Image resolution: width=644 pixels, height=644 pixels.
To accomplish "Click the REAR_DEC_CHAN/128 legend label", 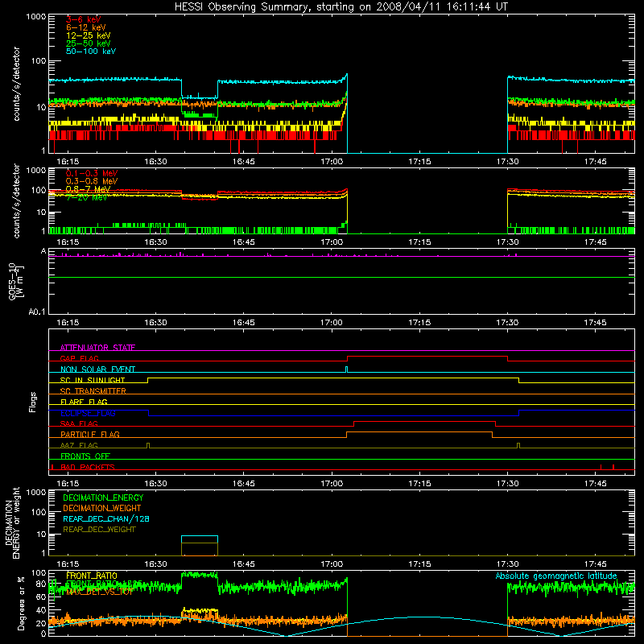I will (106, 518).
